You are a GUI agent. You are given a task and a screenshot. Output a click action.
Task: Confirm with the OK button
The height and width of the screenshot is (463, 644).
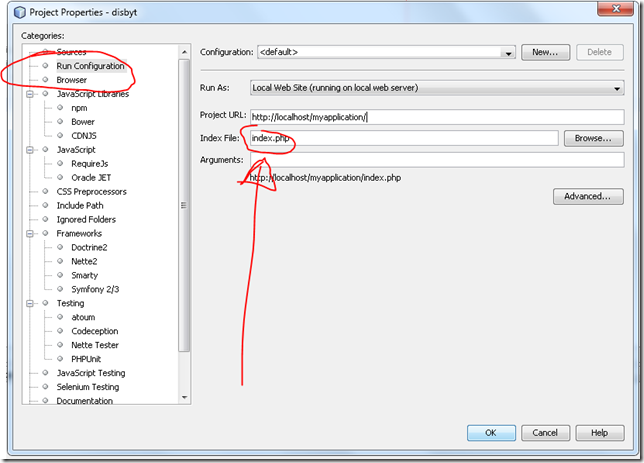click(491, 433)
